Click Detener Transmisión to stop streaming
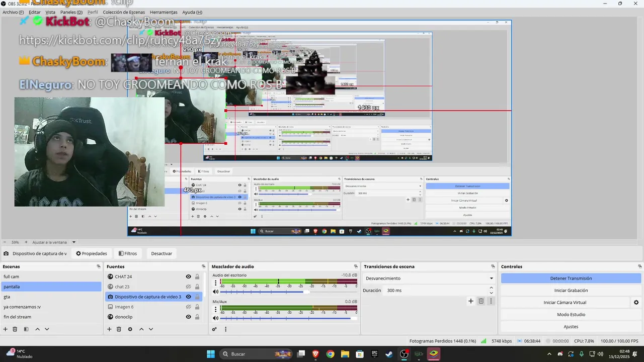This screenshot has height=362, width=644. pyautogui.click(x=571, y=278)
